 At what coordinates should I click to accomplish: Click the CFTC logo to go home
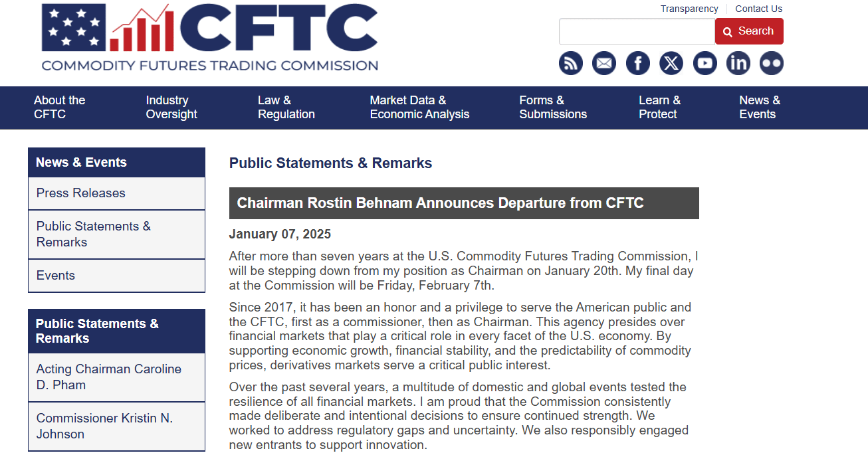point(210,37)
